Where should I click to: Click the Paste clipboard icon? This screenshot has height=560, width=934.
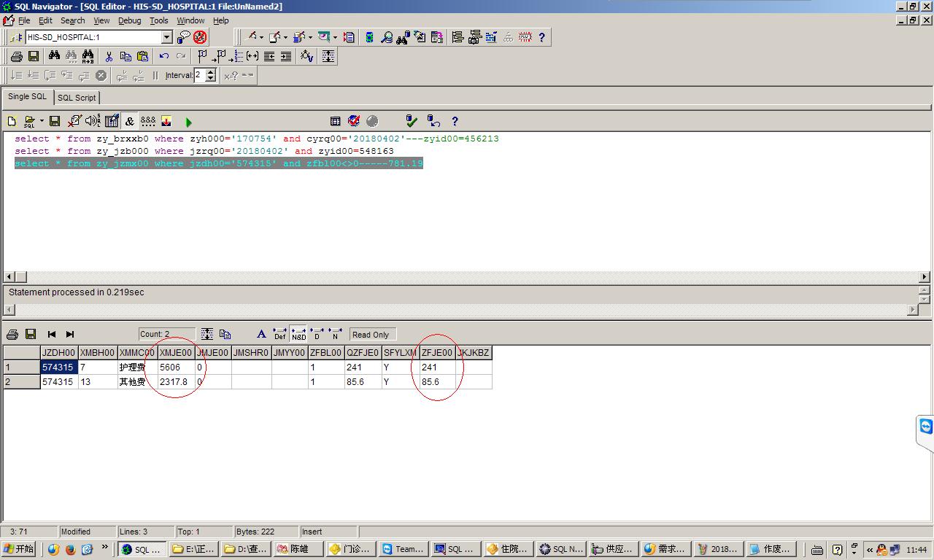(x=142, y=56)
